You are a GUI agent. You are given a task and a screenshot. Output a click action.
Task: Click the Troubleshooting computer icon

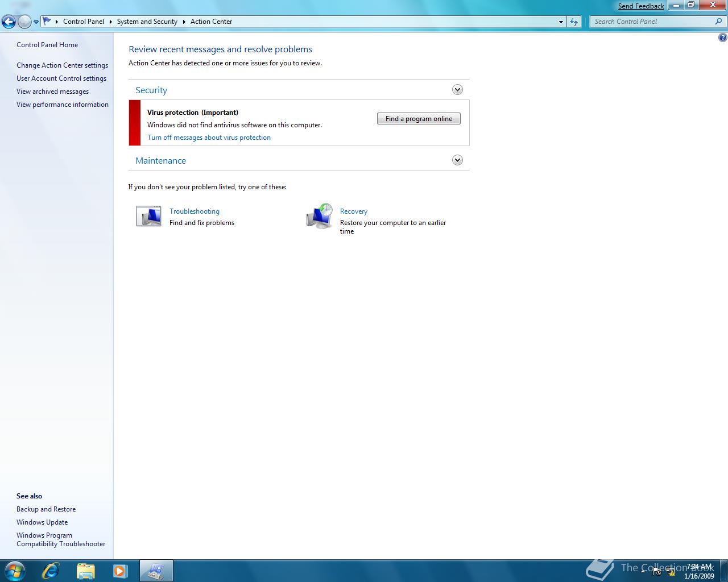click(x=148, y=217)
